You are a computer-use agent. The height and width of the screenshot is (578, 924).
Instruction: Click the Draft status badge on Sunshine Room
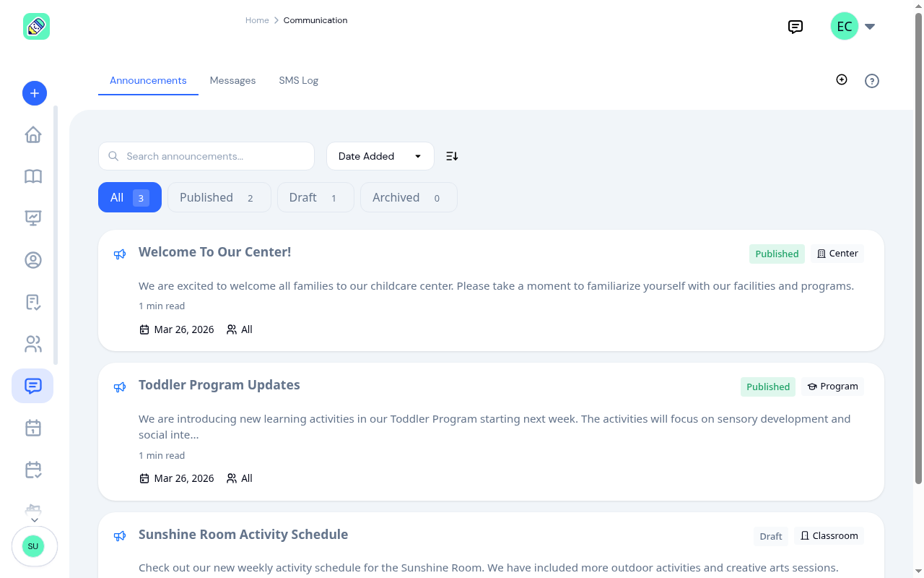pyautogui.click(x=771, y=536)
